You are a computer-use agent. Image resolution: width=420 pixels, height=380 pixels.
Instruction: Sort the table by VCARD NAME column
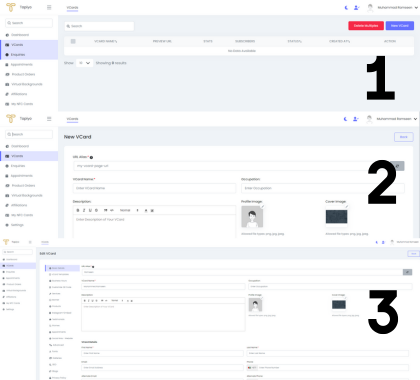(106, 41)
